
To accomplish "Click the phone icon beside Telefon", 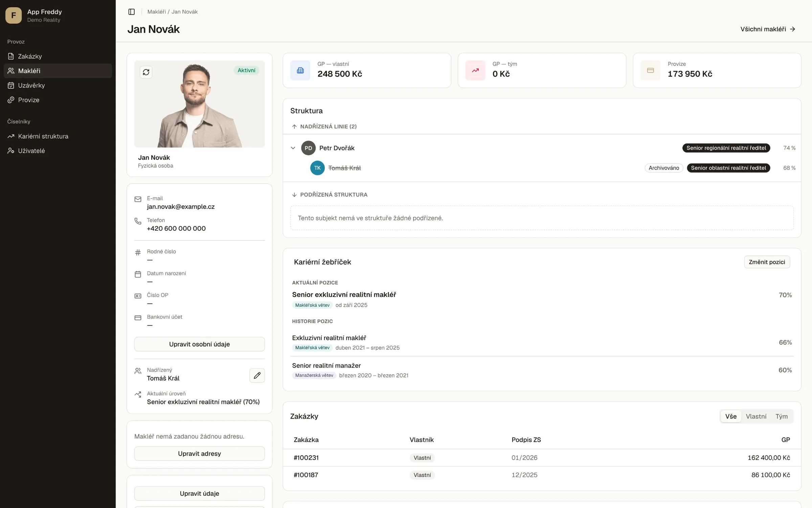I will (138, 221).
